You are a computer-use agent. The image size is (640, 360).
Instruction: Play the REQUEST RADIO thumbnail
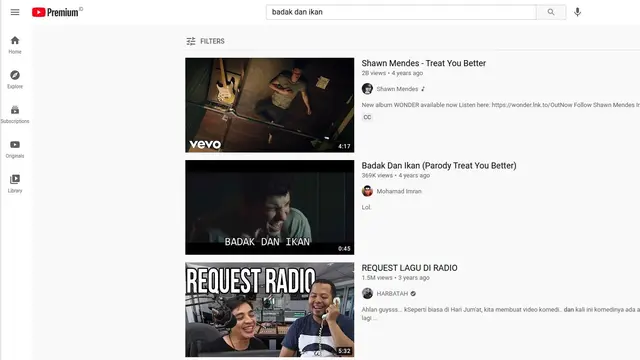coord(270,310)
